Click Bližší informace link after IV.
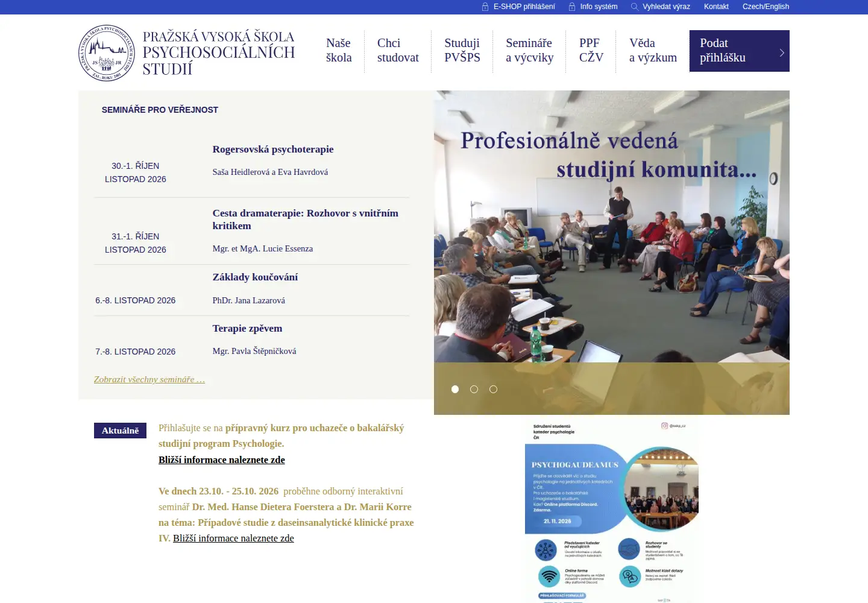Viewport: 868px width, 603px height. [233, 538]
